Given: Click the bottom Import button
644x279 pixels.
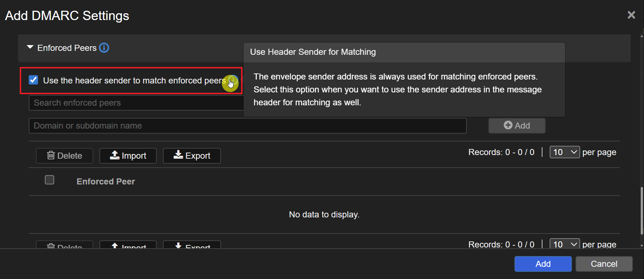Looking at the screenshot, I should 128,245.
